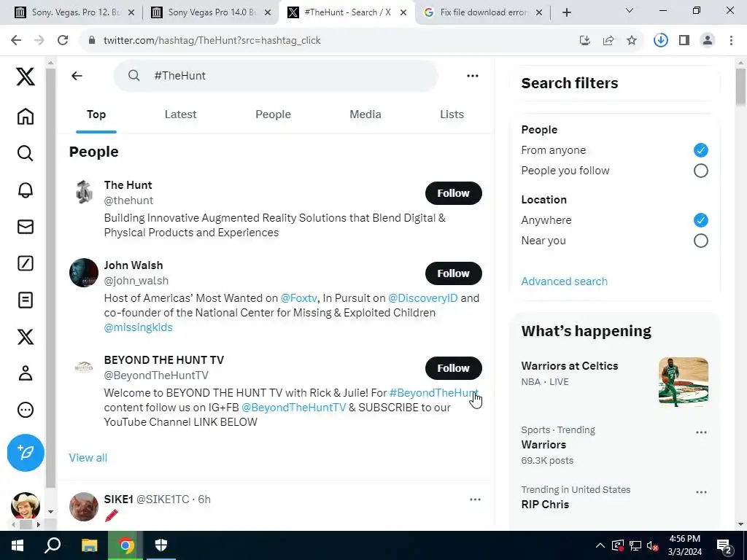Switch to Sony Vegas Pro 14.0 tab

211,12
